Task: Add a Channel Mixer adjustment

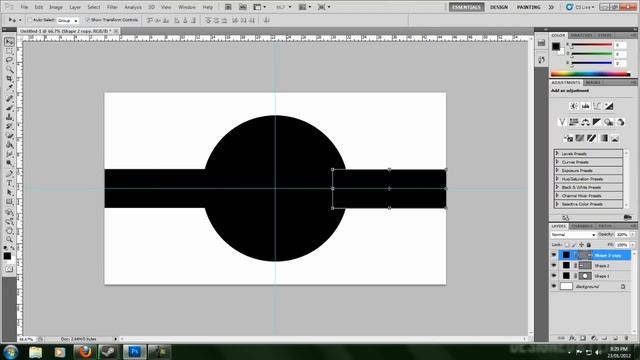Action: pyautogui.click(x=620, y=122)
